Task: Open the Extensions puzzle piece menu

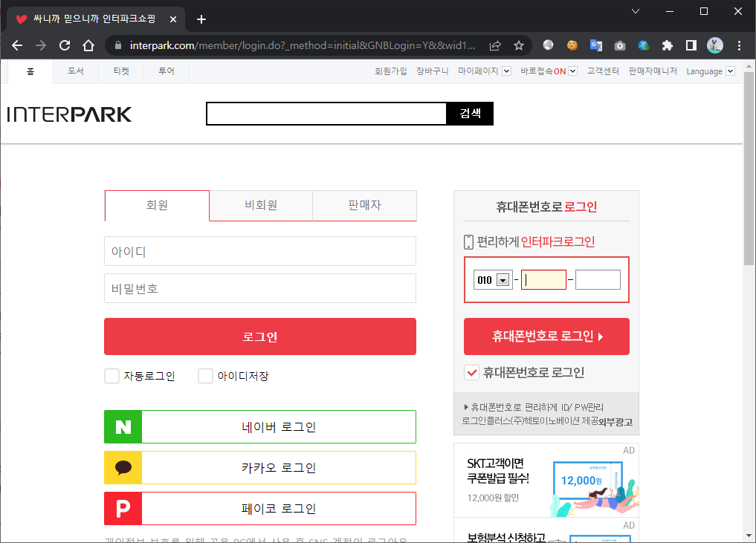Action: tap(668, 45)
